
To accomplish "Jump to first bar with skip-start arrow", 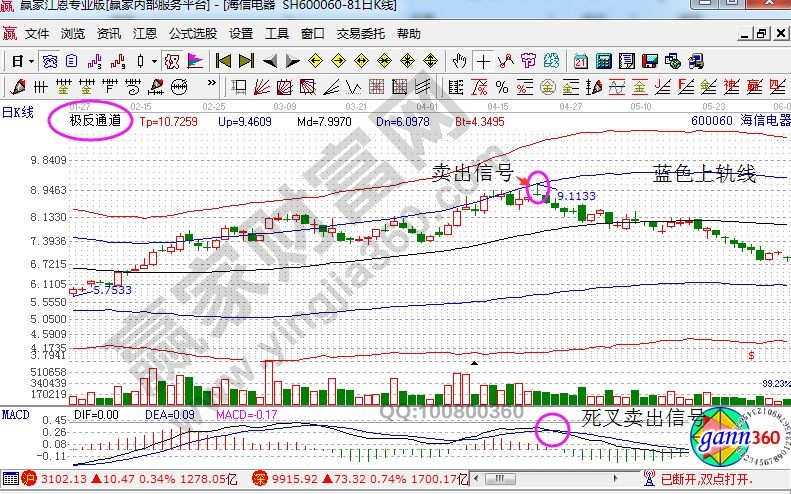I will click(223, 61).
